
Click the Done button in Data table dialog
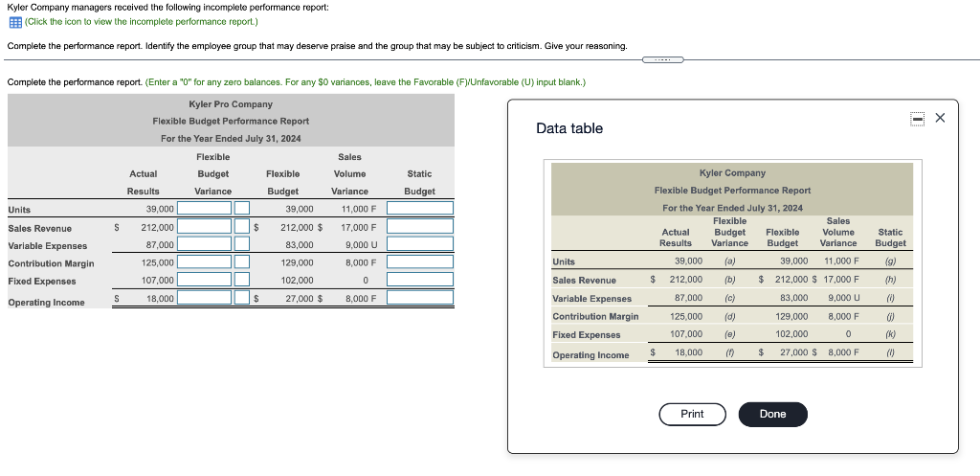[772, 414]
